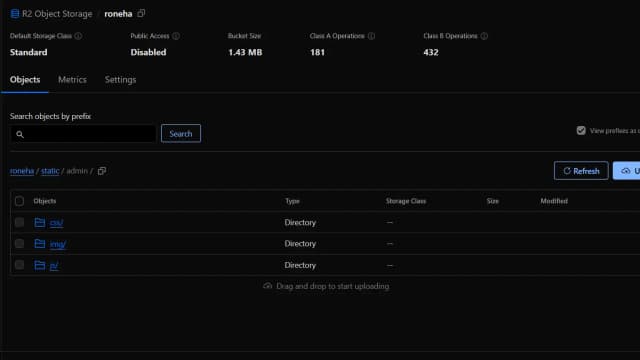The image size is (640, 360).
Task: Click Directory type in js/ row
Action: [300, 265]
